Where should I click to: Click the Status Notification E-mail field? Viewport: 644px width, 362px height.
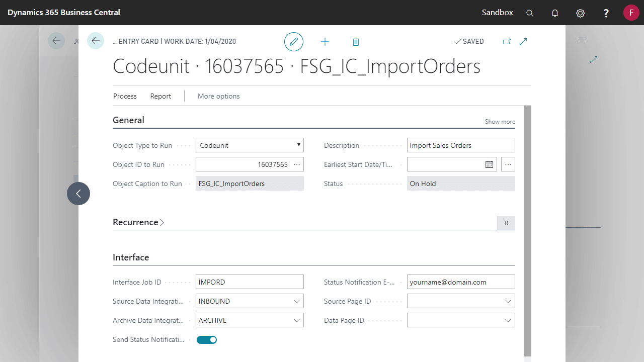pos(461,282)
